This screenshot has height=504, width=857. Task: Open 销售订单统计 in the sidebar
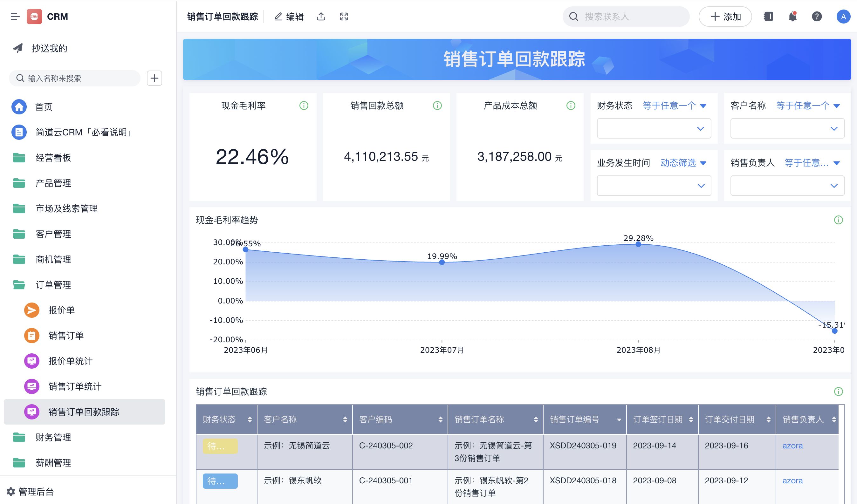75,386
